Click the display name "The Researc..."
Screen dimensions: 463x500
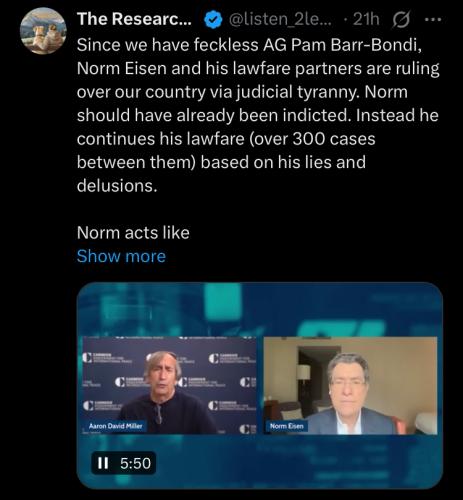[134, 19]
